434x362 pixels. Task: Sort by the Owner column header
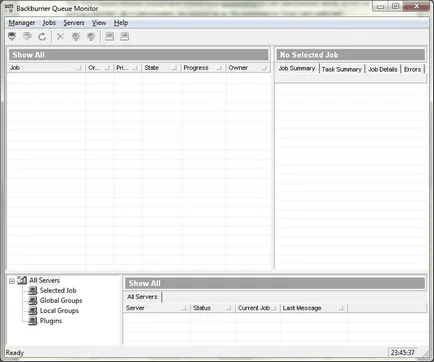(x=248, y=68)
